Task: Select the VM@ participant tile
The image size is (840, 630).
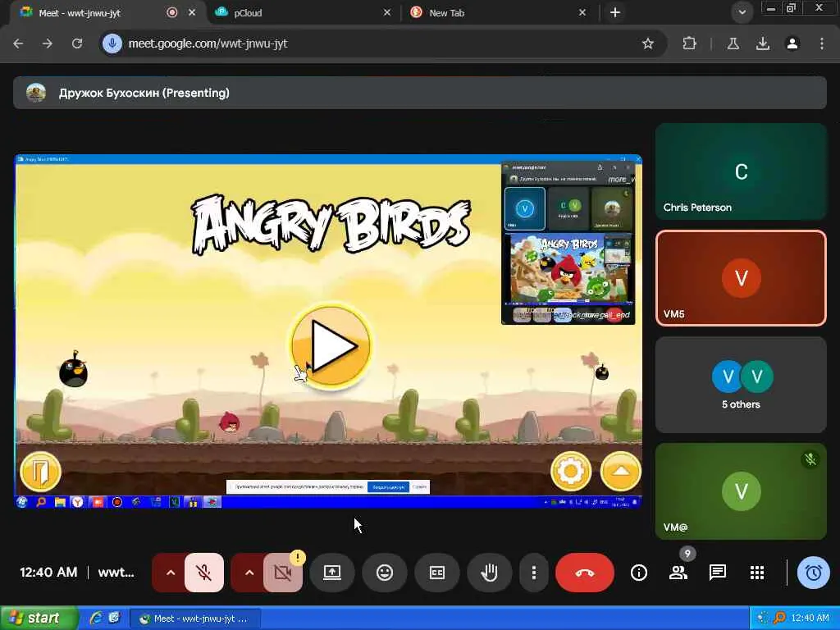Action: tap(741, 491)
